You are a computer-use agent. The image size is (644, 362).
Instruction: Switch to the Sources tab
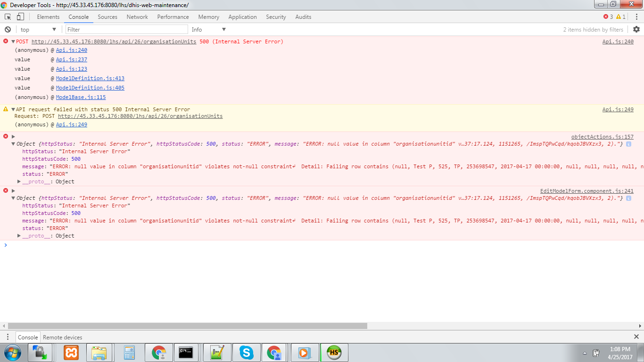pos(107,16)
